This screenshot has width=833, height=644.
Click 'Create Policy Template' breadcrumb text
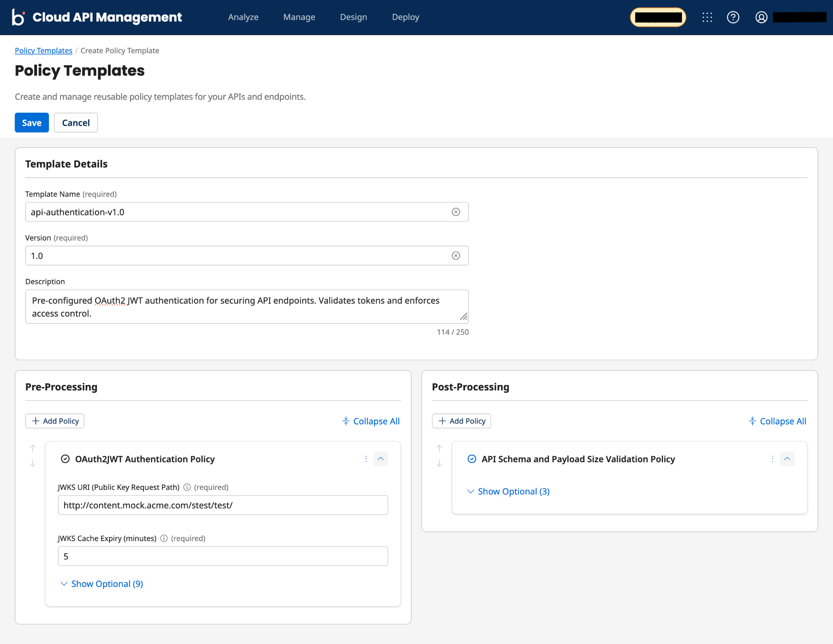click(120, 50)
